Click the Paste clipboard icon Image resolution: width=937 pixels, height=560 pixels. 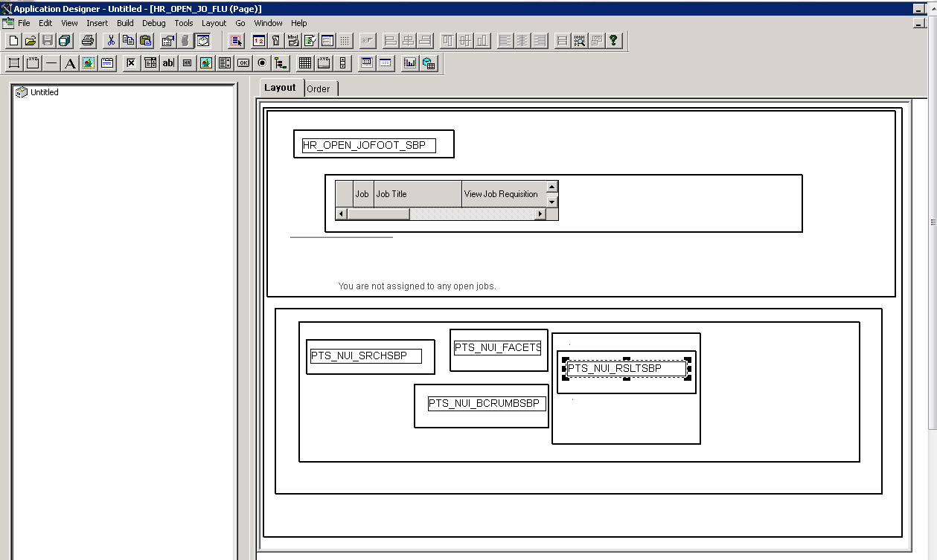tap(145, 40)
